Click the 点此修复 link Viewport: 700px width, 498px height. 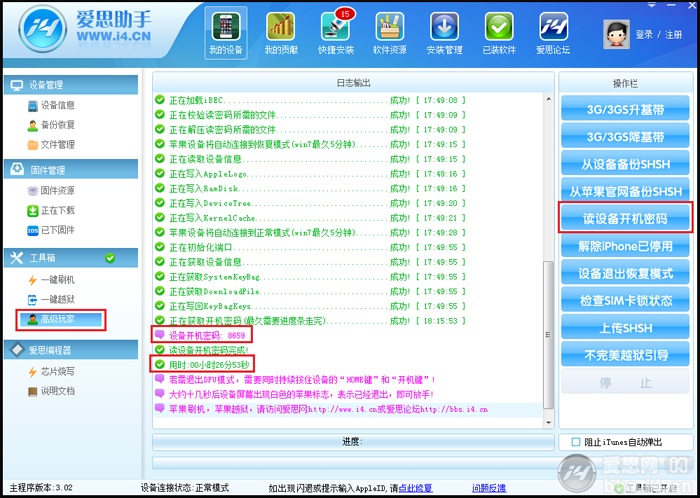[x=416, y=488]
